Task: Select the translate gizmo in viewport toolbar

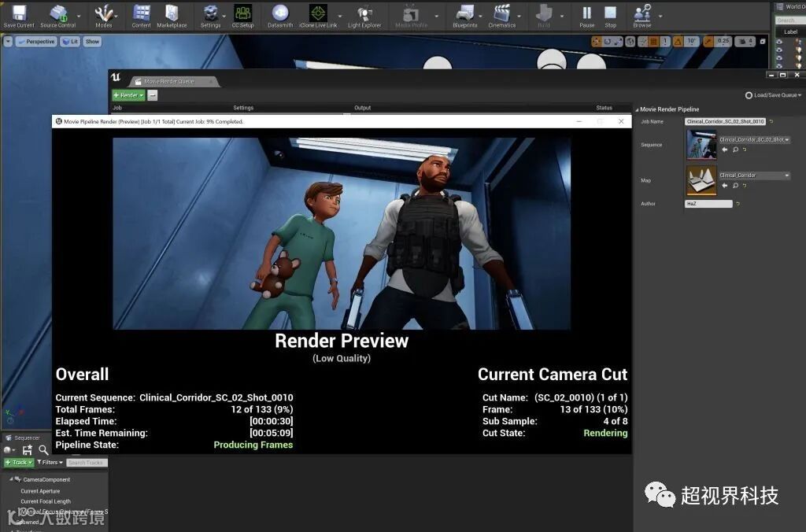Action: click(x=597, y=42)
